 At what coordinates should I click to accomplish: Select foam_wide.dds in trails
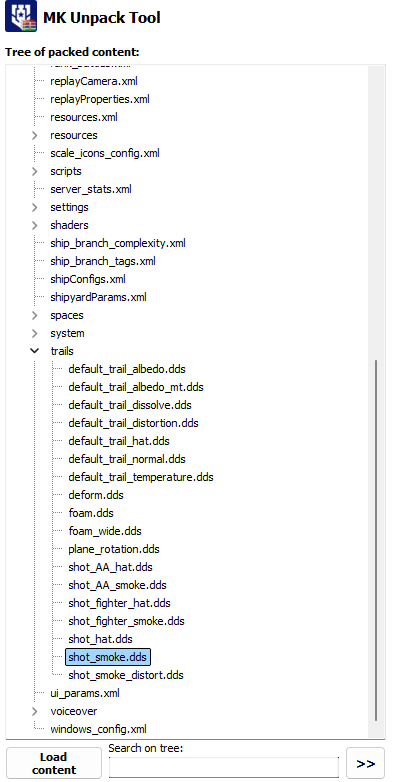tap(105, 531)
